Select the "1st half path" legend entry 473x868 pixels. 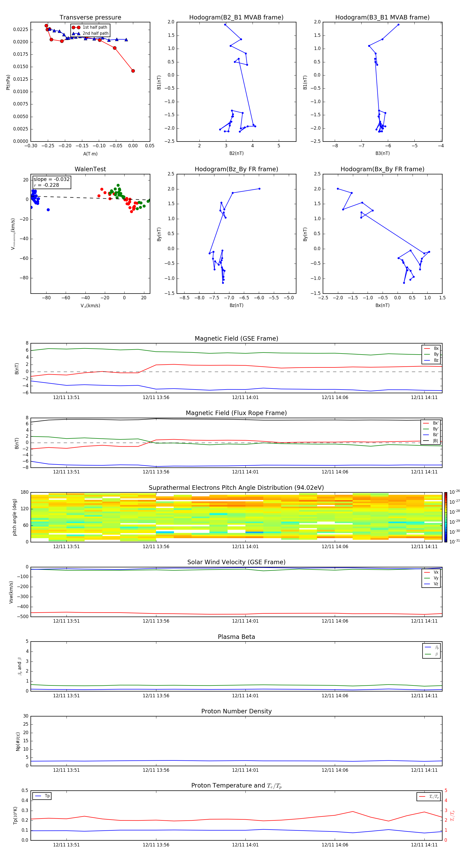90,27
